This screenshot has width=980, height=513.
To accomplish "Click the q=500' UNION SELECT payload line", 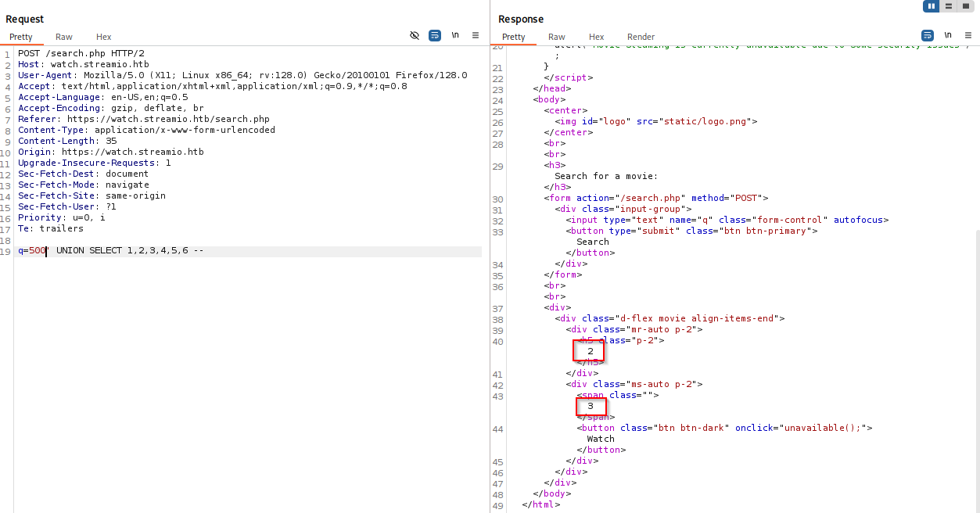I will click(x=111, y=251).
